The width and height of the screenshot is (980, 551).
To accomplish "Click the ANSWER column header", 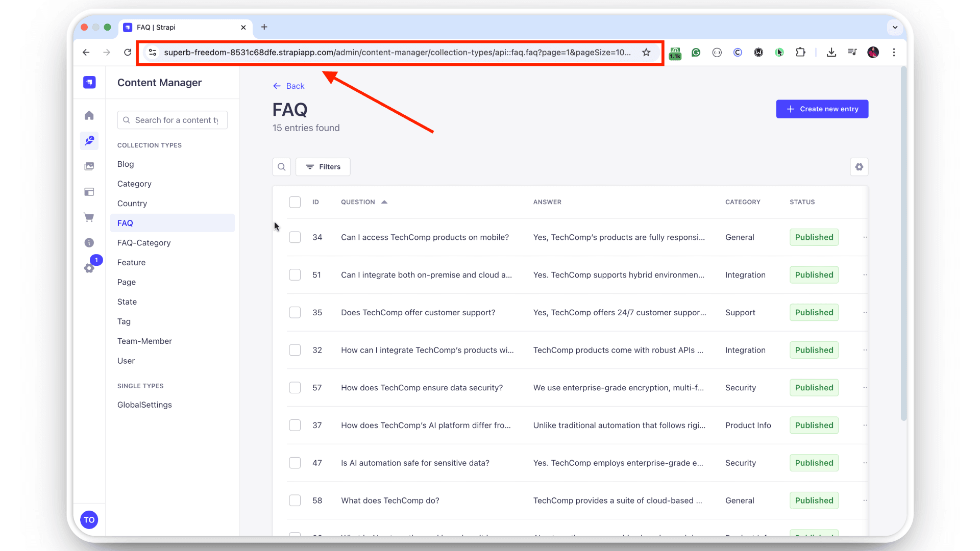I will click(x=547, y=202).
